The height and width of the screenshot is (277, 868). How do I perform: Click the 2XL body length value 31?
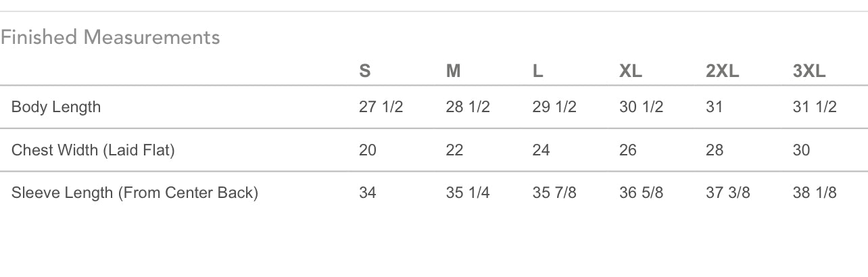[715, 107]
